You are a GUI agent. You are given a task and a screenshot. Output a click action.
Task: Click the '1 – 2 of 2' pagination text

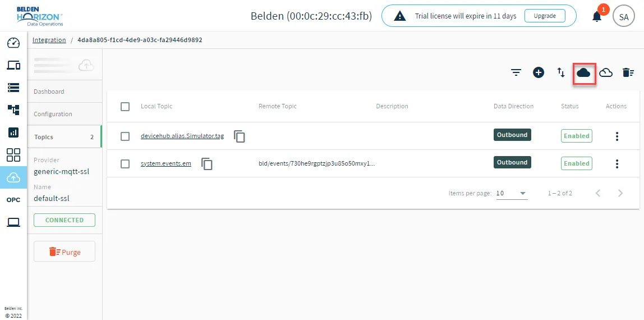[x=560, y=193]
